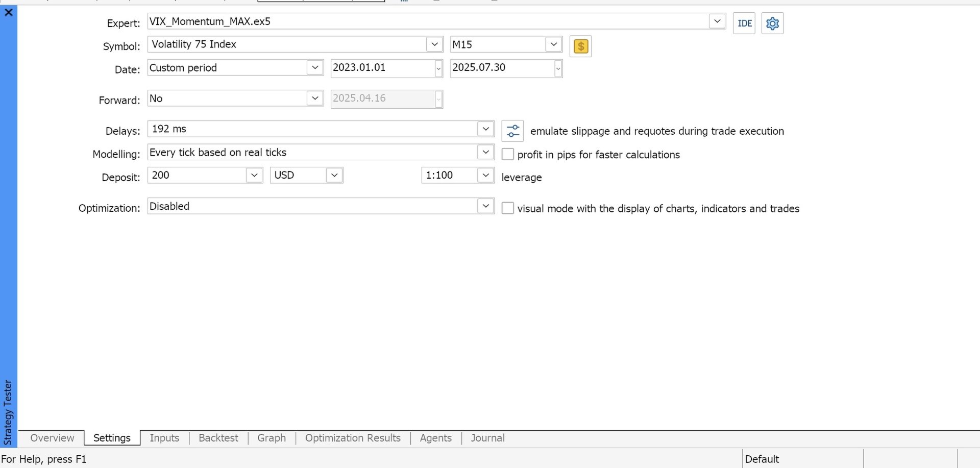Image resolution: width=980 pixels, height=468 pixels.
Task: Click the 'leverage' label text
Action: tap(522, 178)
